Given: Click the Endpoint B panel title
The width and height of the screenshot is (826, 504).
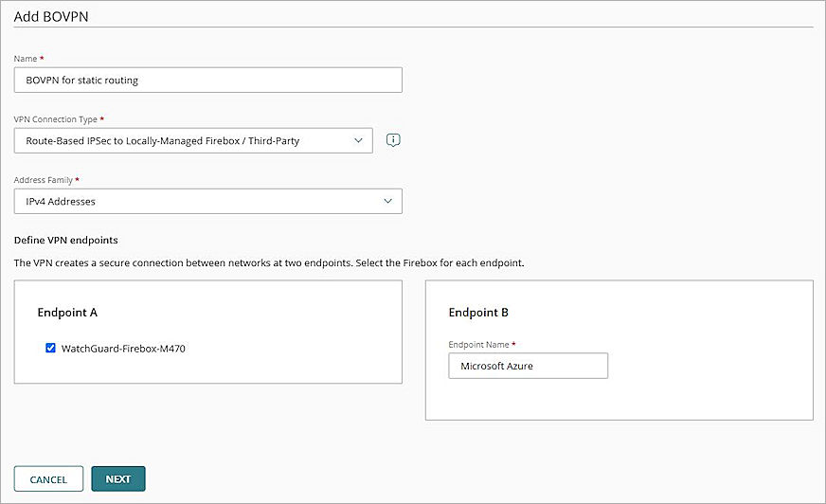Looking at the screenshot, I should coord(478,313).
